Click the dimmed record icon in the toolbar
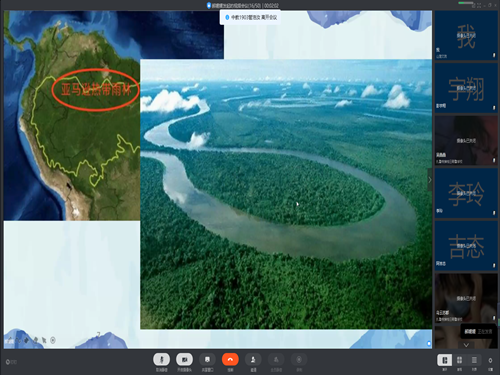This screenshot has width=500, height=375. pyautogui.click(x=299, y=360)
